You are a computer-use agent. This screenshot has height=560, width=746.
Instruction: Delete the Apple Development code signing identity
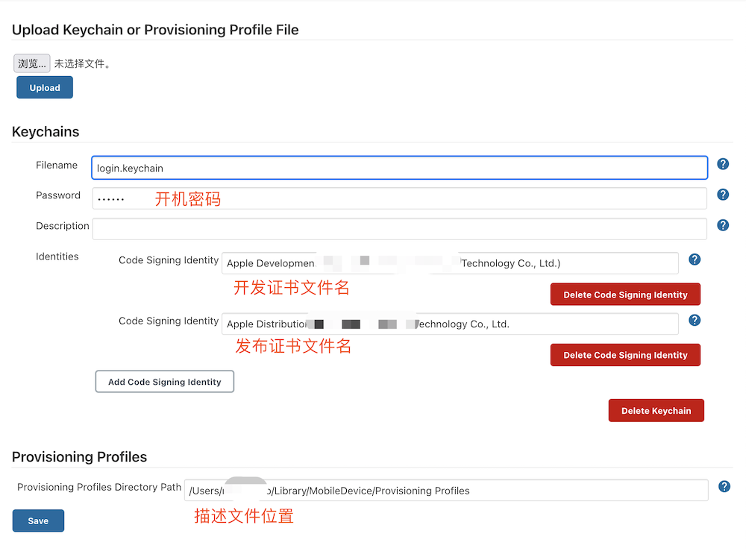pos(625,295)
